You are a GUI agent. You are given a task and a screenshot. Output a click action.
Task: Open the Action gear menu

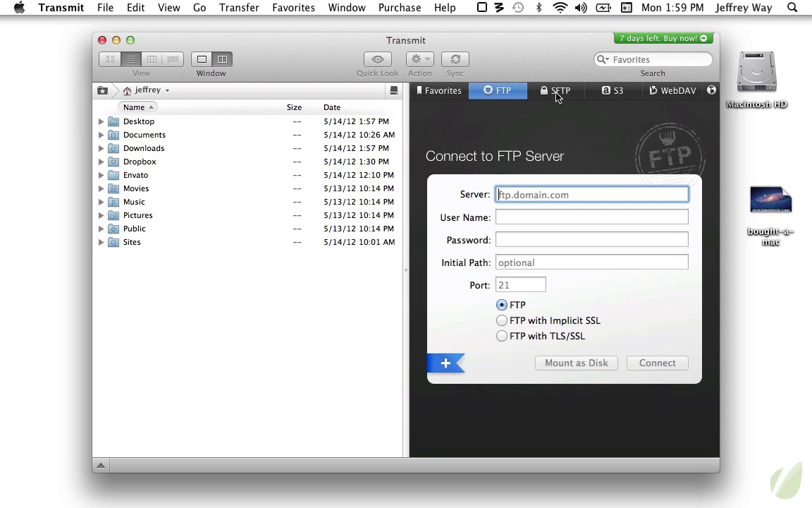pyautogui.click(x=419, y=59)
